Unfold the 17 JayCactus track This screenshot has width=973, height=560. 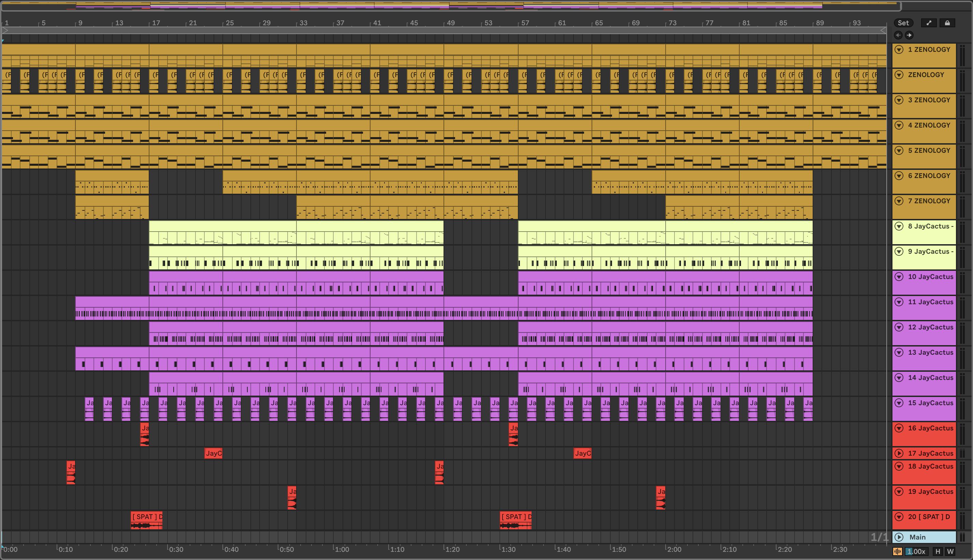[x=899, y=453]
